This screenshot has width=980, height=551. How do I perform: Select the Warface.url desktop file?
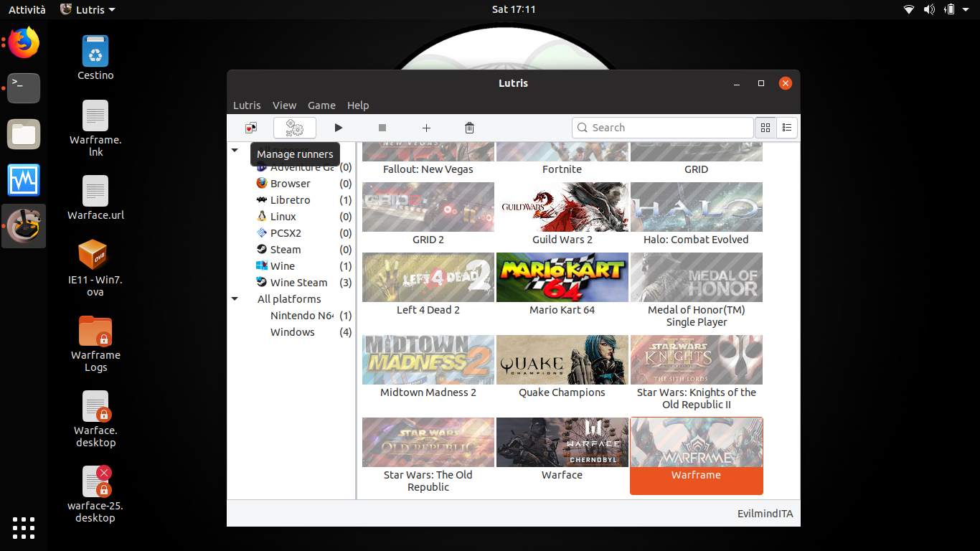click(95, 197)
